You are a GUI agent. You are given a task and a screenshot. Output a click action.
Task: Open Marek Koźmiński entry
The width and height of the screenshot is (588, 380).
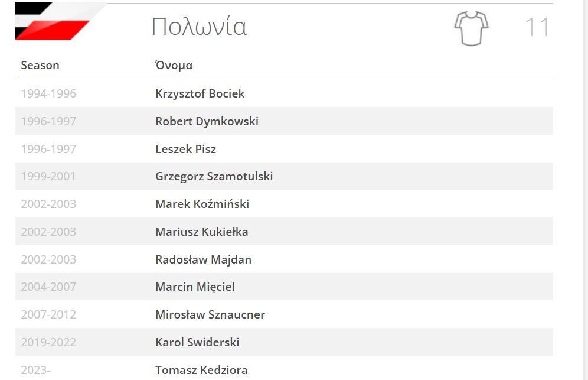pyautogui.click(x=202, y=204)
